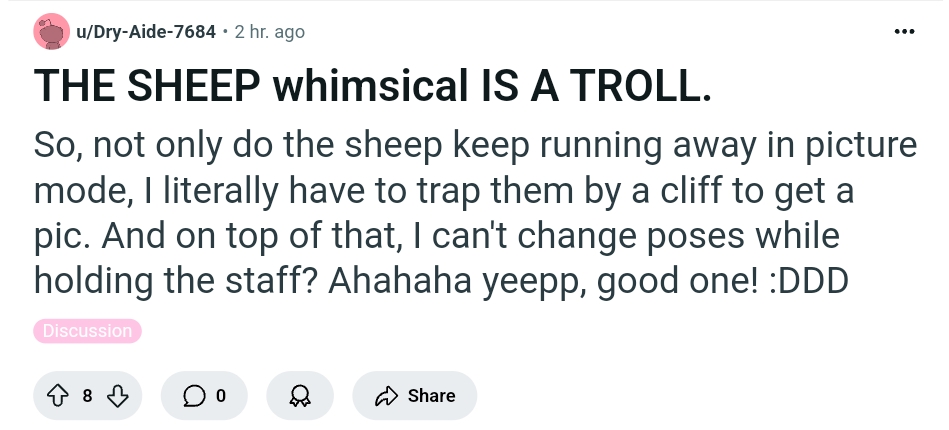
Task: Open the three-dot post options menu
Action: [x=904, y=31]
